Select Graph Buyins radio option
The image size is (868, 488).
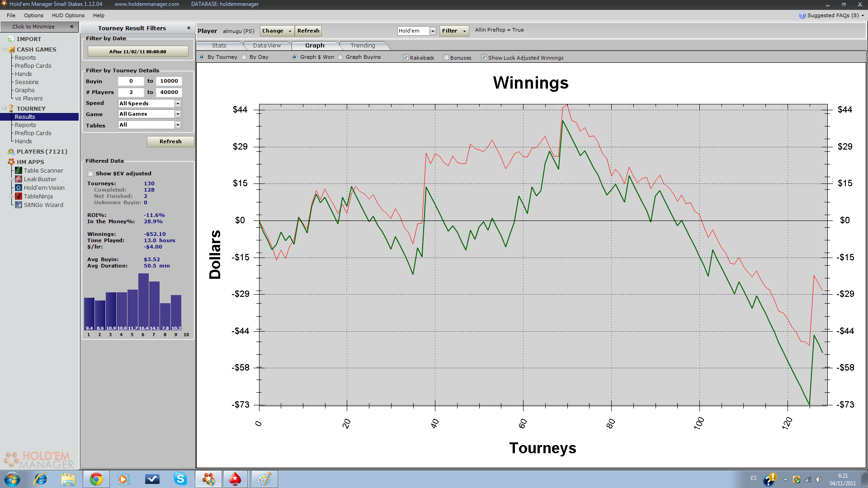(340, 57)
